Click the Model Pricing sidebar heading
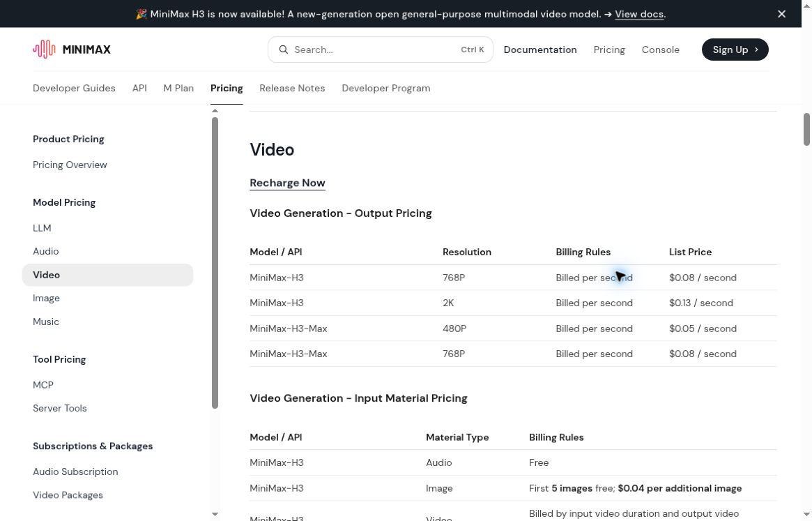812x521 pixels. [64, 203]
